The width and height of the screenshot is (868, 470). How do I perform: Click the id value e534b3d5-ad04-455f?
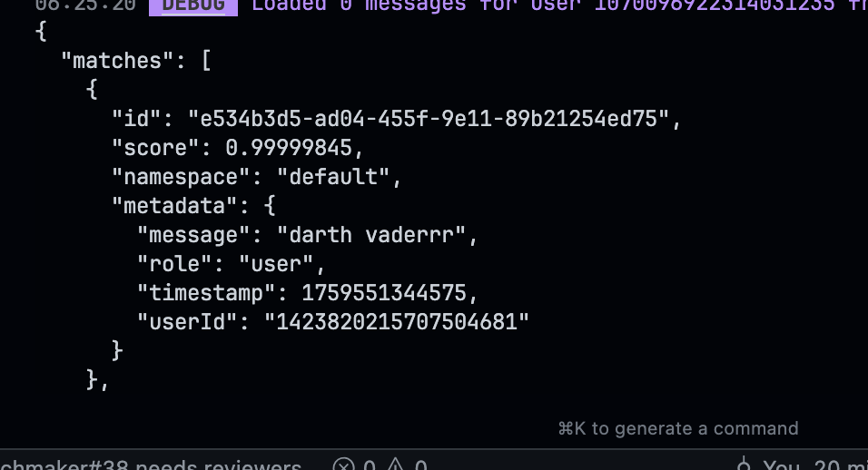[432, 118]
